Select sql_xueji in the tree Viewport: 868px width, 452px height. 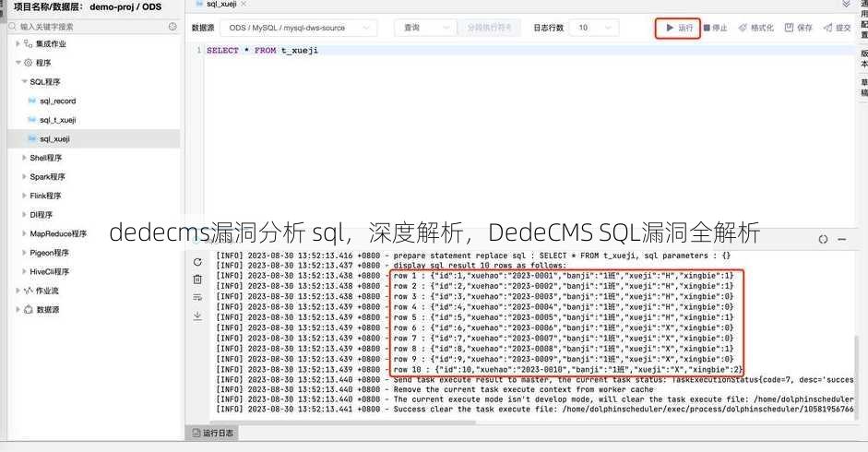click(54, 138)
